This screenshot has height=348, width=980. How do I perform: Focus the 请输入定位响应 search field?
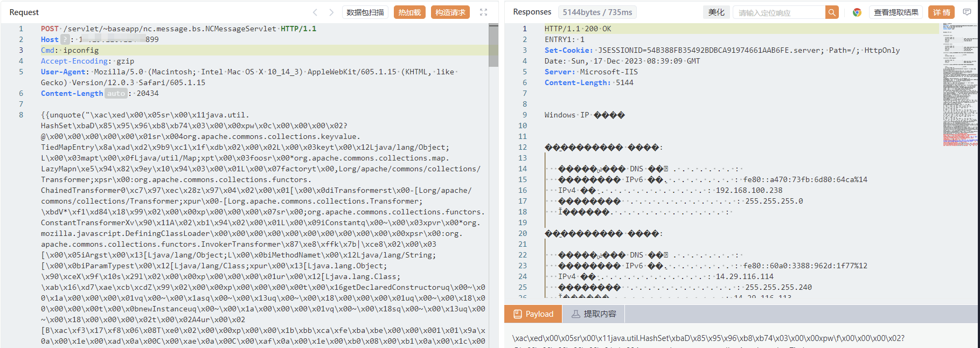point(779,12)
